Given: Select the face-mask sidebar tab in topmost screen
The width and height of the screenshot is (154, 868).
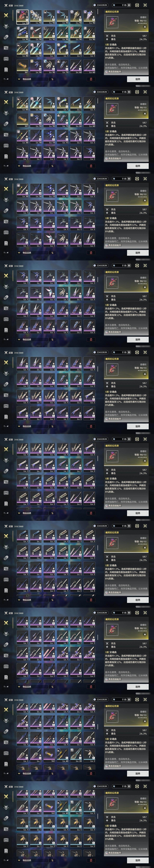Looking at the screenshot, I should pos(6,59).
